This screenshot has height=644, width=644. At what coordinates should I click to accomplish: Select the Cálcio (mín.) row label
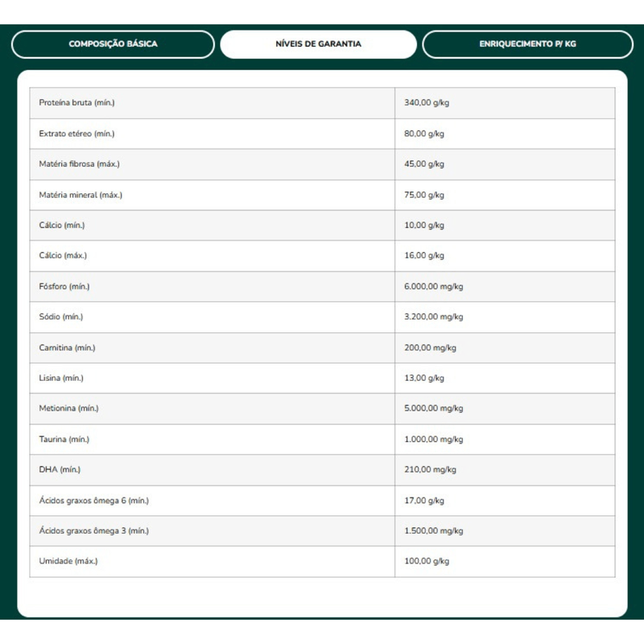[62, 225]
